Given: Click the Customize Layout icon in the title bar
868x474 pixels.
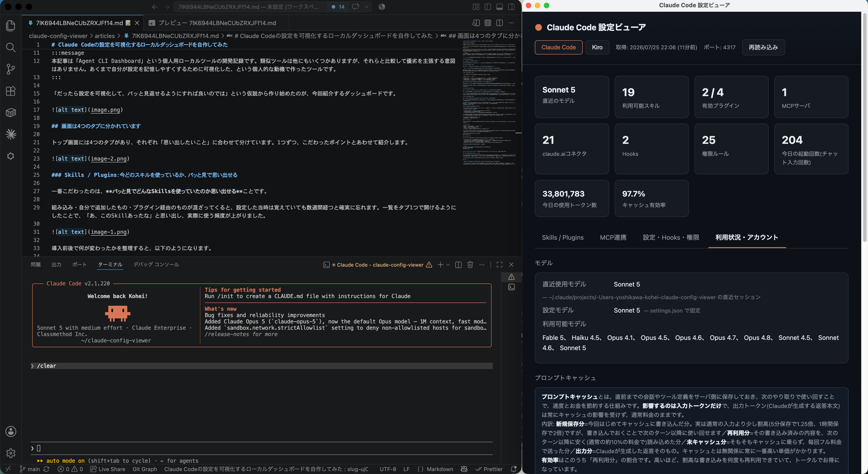Looking at the screenshot, I should coord(476,7).
